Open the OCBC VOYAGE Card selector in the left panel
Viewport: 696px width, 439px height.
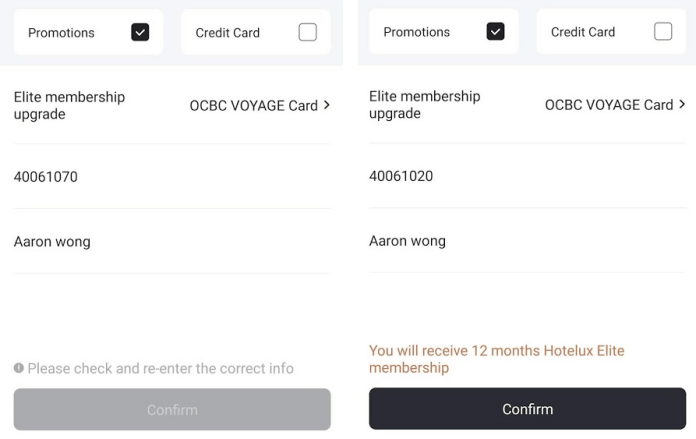254,105
